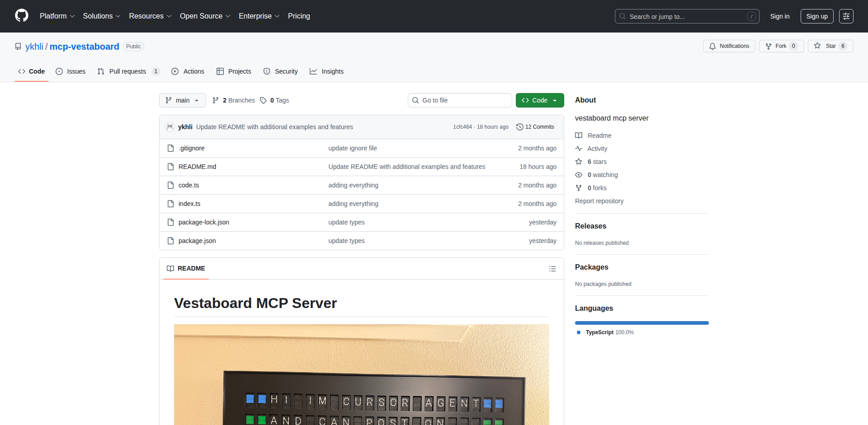Click Report repository link
Viewport: 868px width, 425px height.
(x=599, y=201)
